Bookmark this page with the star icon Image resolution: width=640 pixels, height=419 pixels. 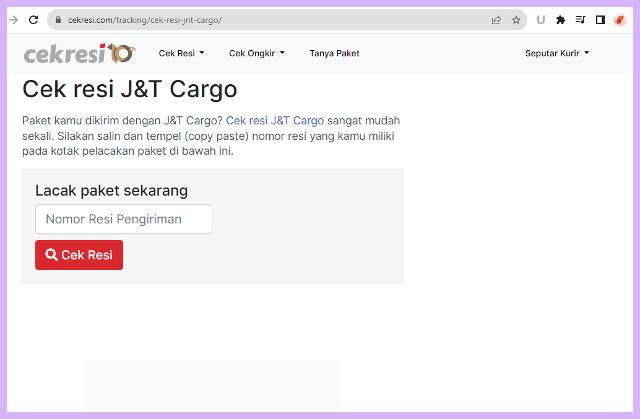(516, 20)
